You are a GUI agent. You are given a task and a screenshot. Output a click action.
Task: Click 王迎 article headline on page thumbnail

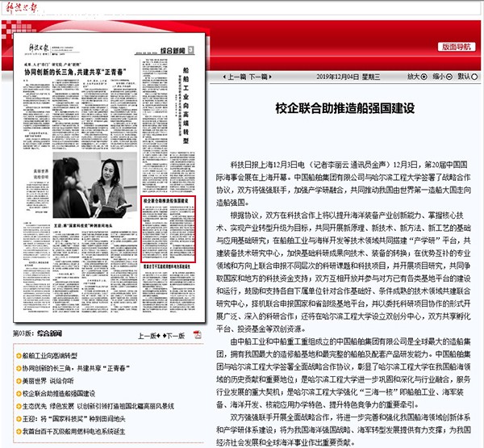pyautogui.click(x=83, y=226)
